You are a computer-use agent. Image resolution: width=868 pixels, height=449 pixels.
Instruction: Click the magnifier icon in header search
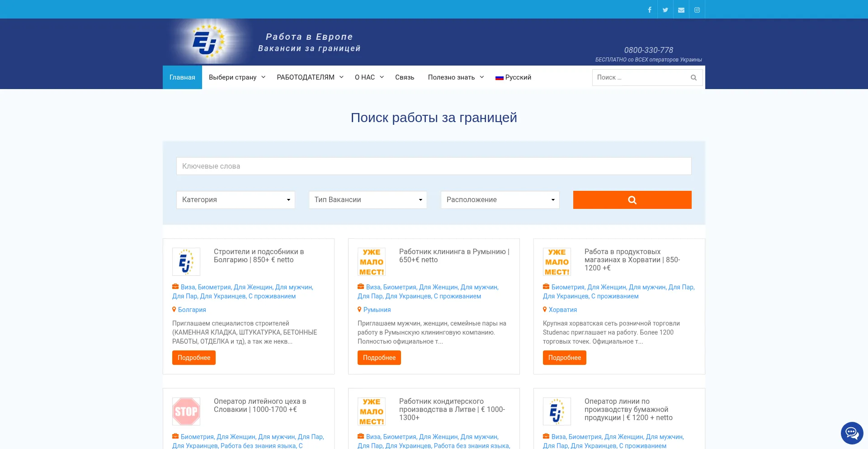tap(693, 78)
